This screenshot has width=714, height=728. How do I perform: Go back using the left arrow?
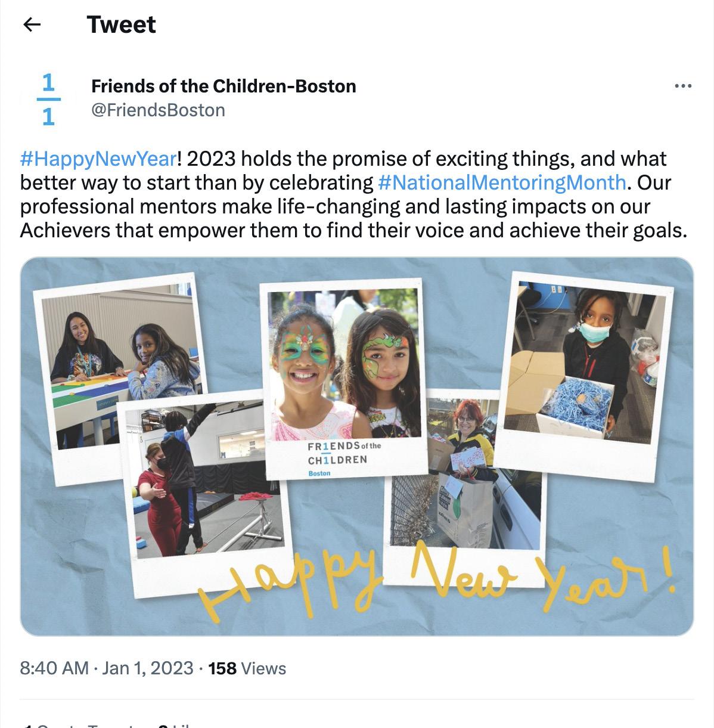(31, 24)
